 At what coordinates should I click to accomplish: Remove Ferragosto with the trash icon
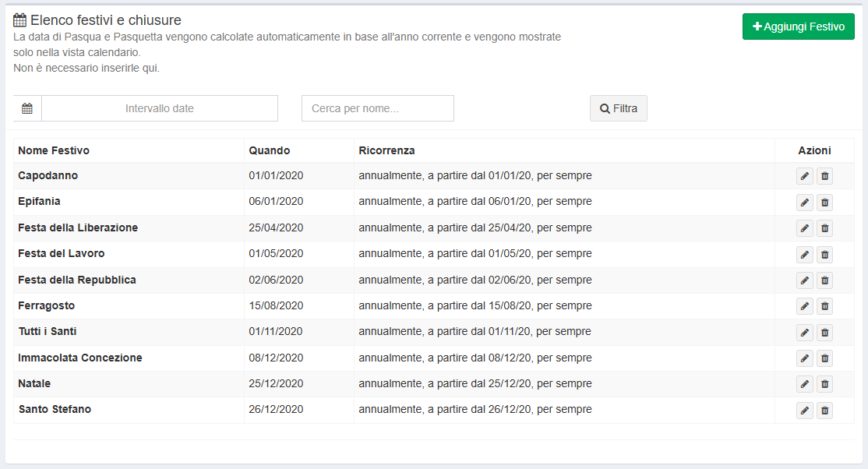point(825,306)
